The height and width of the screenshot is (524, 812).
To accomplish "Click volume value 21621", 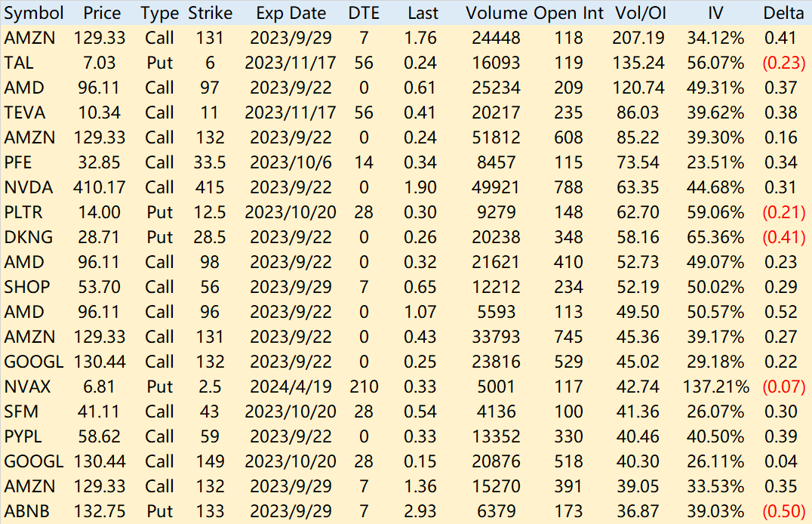I will 496,262.
